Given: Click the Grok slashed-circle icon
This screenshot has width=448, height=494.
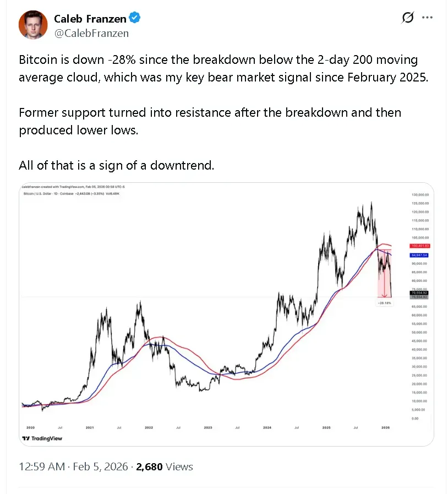Looking at the screenshot, I should click(407, 18).
